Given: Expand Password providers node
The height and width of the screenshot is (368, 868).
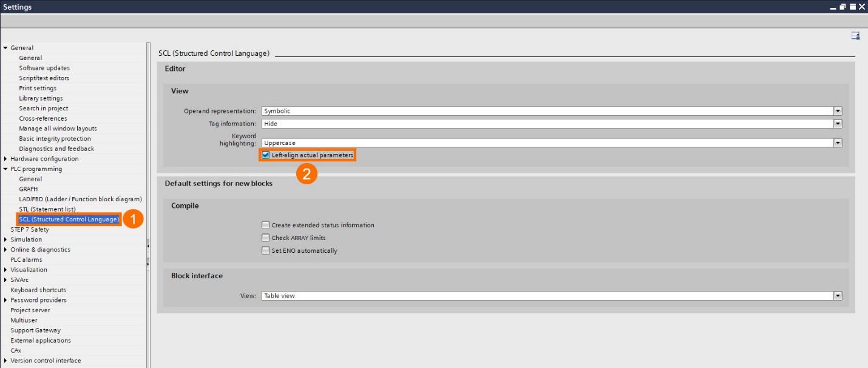Looking at the screenshot, I should [5, 300].
